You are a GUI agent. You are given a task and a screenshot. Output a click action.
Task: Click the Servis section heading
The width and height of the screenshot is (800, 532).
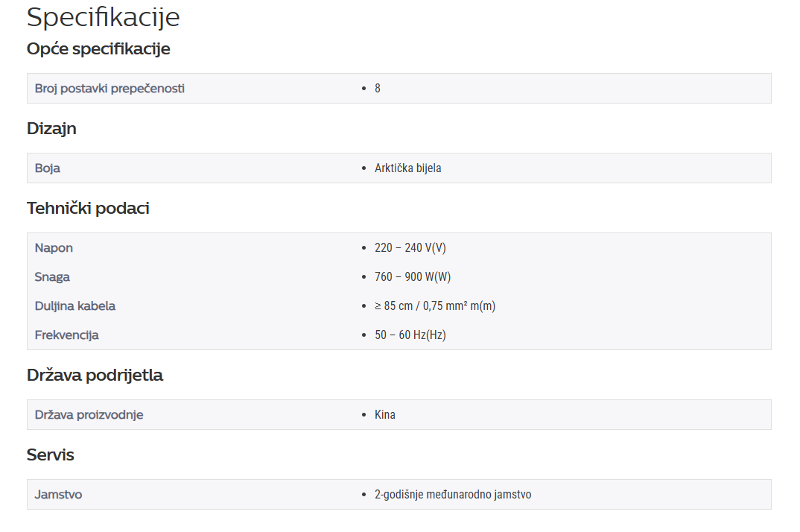tap(51, 455)
